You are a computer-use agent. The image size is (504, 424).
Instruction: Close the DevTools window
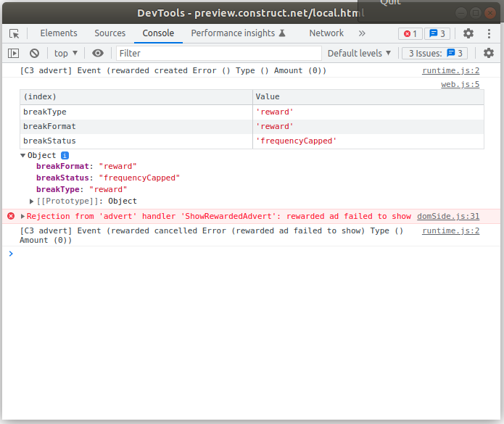489,13
